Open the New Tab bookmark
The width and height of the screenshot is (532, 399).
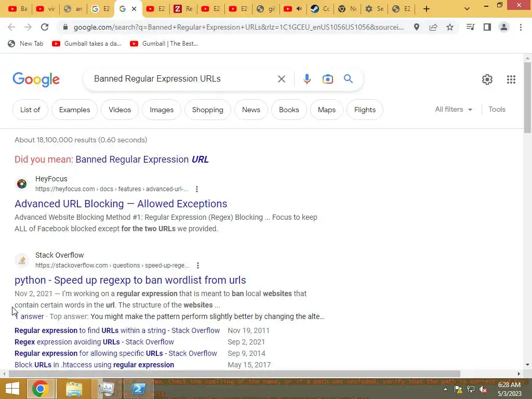[x=26, y=44]
